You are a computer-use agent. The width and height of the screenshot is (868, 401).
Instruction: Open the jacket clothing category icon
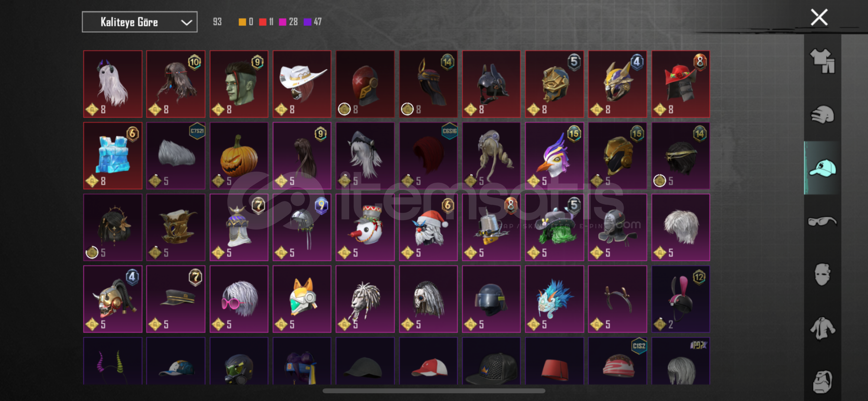[x=822, y=328]
